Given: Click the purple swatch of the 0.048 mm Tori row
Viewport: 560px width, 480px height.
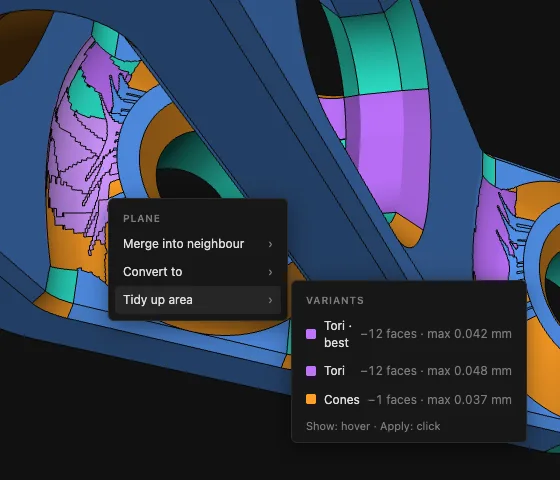Looking at the screenshot, I should click(x=311, y=371).
